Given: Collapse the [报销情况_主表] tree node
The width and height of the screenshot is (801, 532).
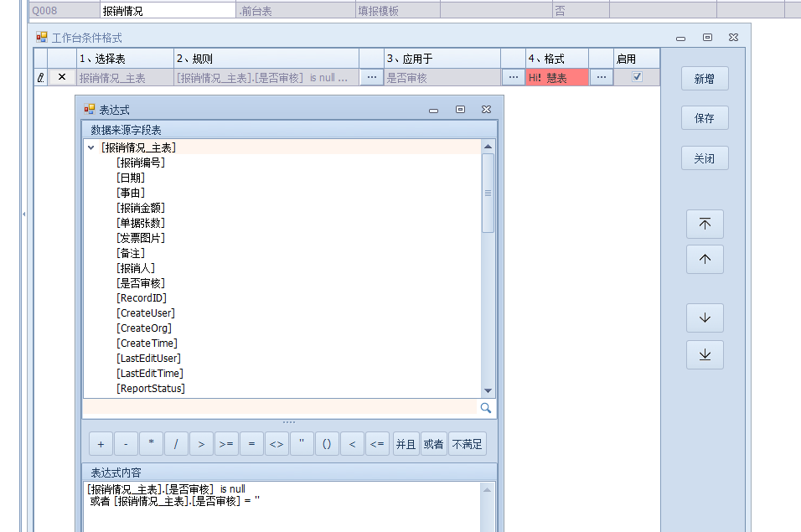Looking at the screenshot, I should point(90,147).
